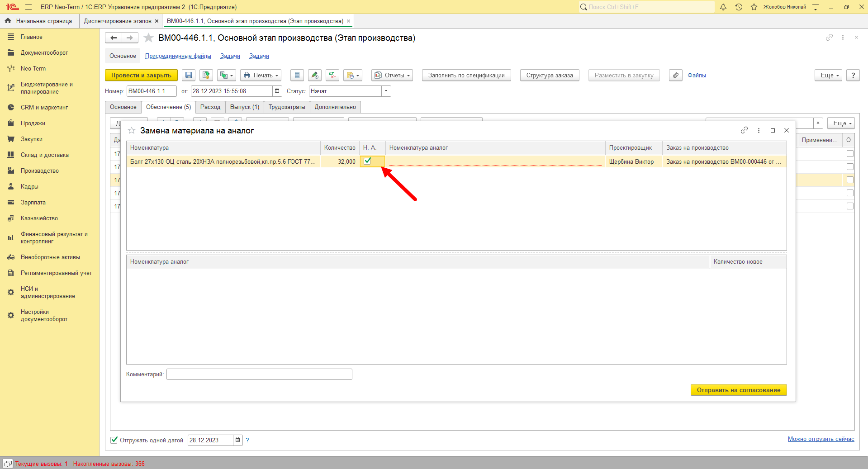Open Можно отгрузить сейчас link
The height and width of the screenshot is (469, 868).
821,439
